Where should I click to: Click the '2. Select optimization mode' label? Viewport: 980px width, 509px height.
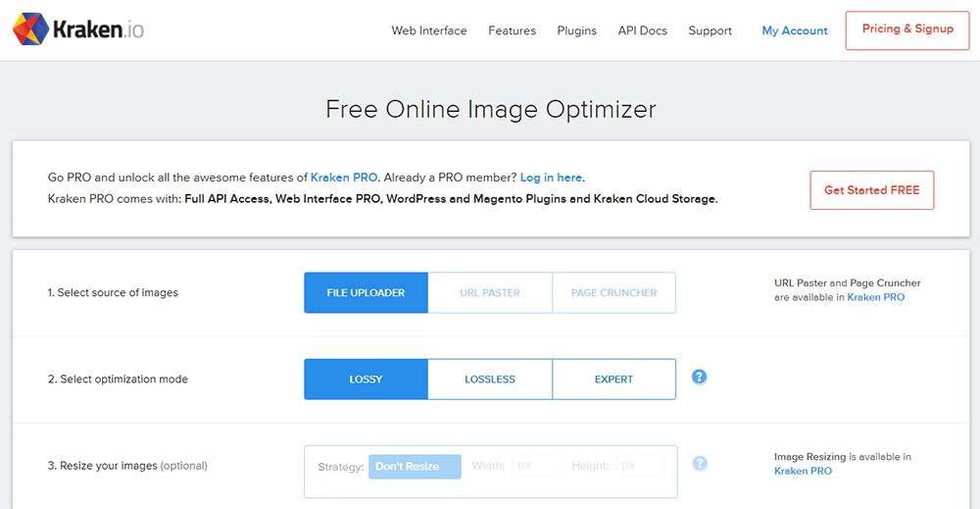click(x=118, y=379)
